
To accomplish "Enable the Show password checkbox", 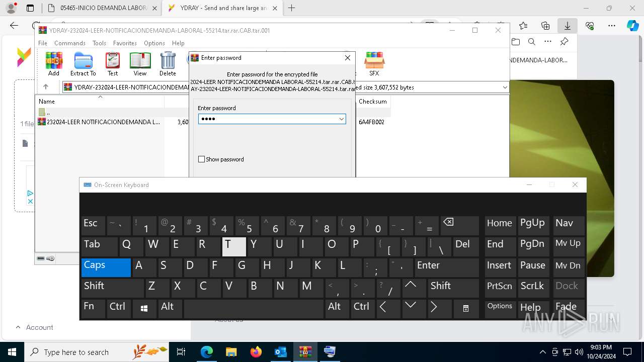I will [x=202, y=159].
